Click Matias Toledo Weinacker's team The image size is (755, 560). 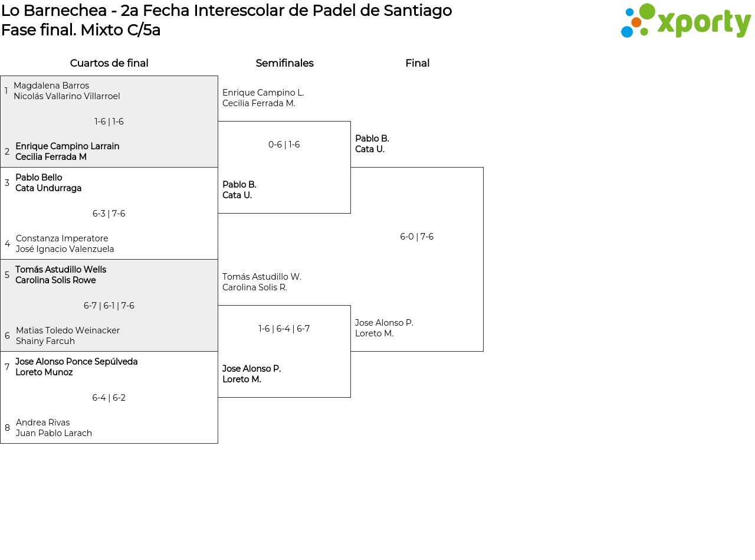coord(68,336)
